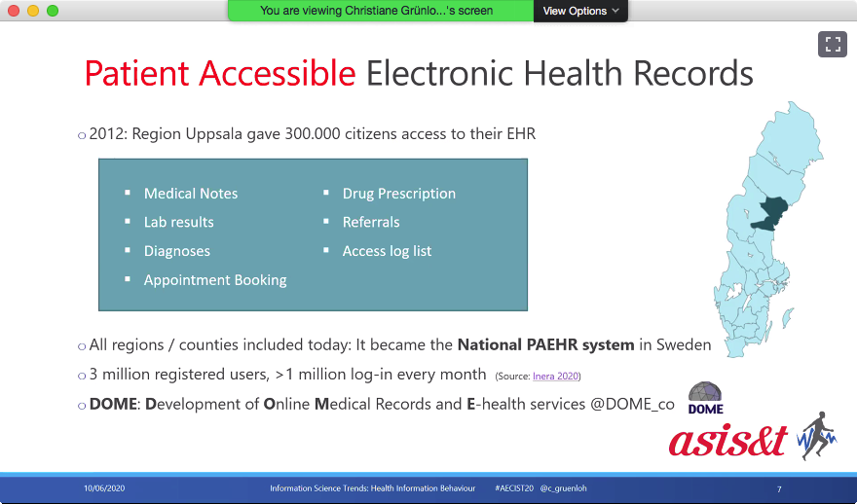Open the View Options dropdown
The height and width of the screenshot is (504, 857).
click(580, 11)
